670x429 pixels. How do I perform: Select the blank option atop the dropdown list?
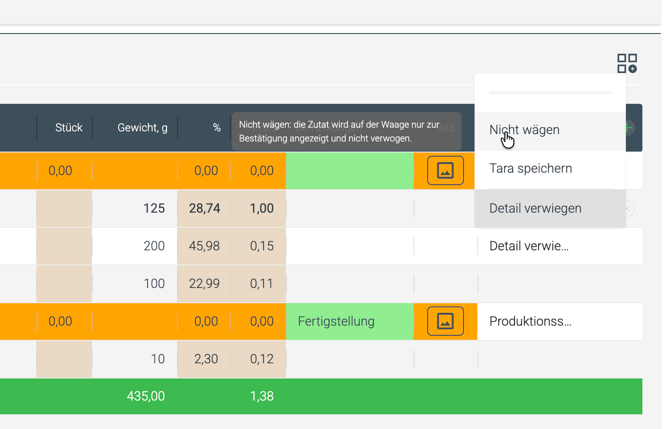click(x=550, y=93)
